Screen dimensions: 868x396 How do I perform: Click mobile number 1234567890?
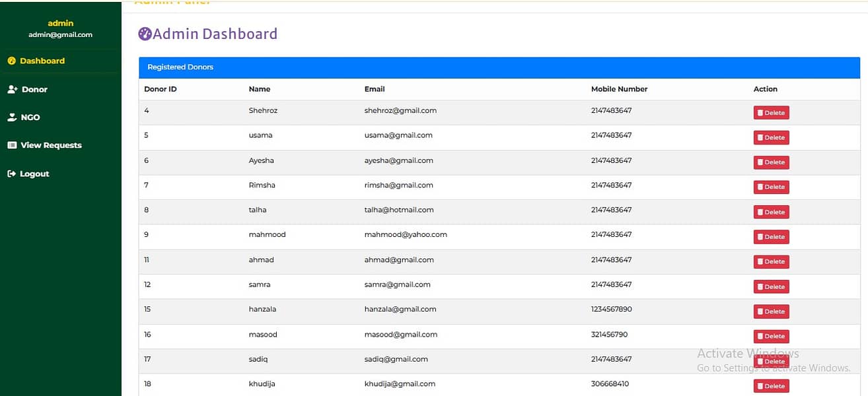[x=611, y=309]
